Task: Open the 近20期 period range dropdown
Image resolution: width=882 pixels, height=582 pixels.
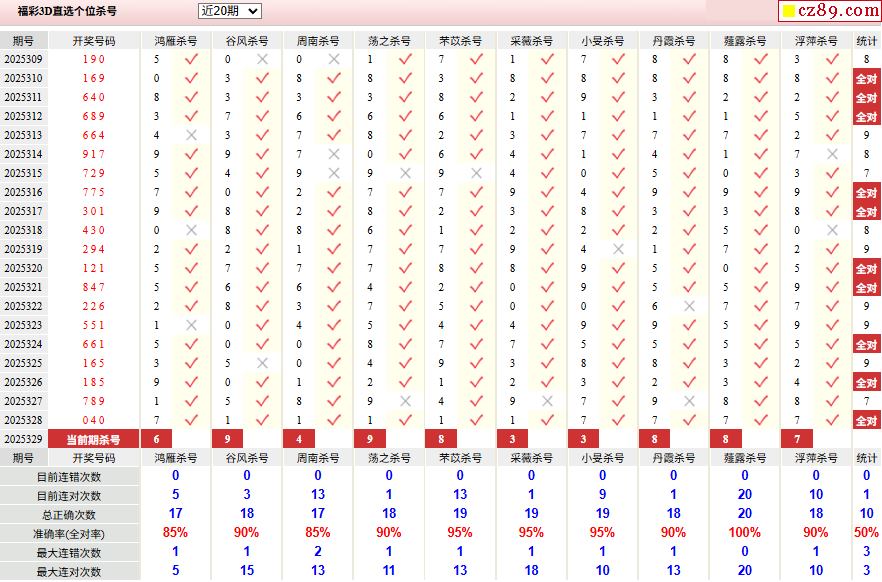Action: coord(230,11)
